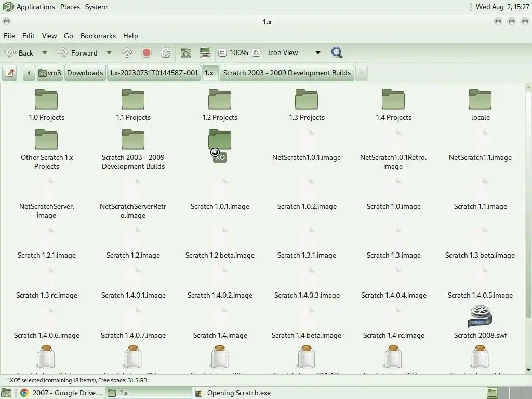The height and width of the screenshot is (399, 532).
Task: Open the Home folder icon in toolbar
Action: pos(185,52)
